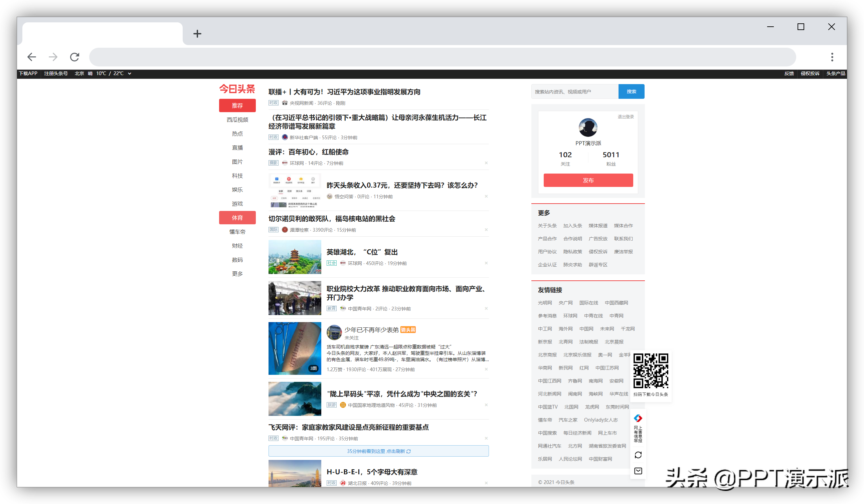Open 头条产品 in the top bar

[836, 74]
